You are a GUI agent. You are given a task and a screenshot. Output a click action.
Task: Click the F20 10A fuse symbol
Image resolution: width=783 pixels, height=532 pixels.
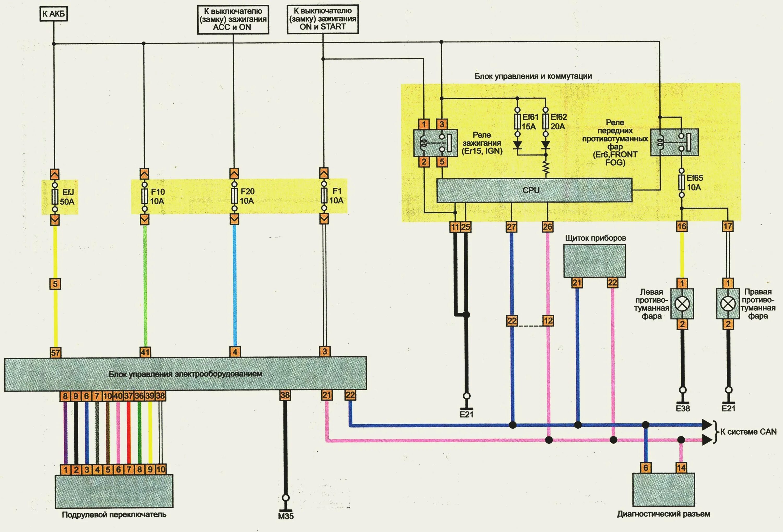tap(234, 196)
